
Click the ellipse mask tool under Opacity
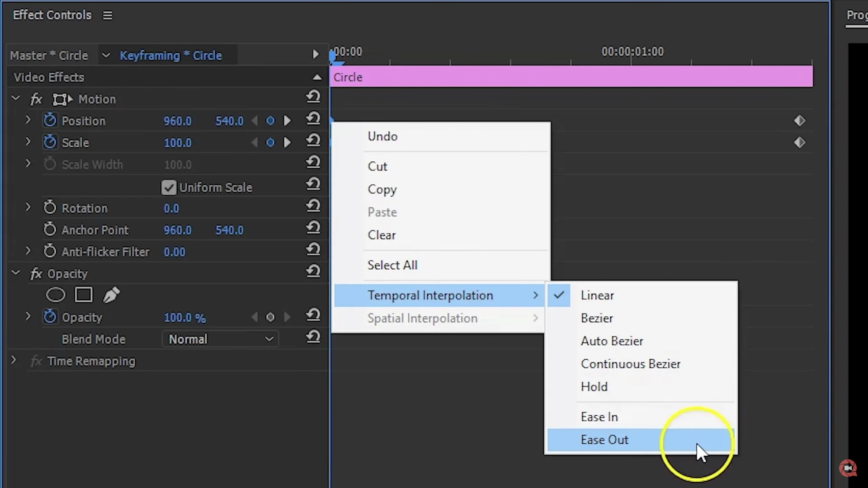coord(56,295)
